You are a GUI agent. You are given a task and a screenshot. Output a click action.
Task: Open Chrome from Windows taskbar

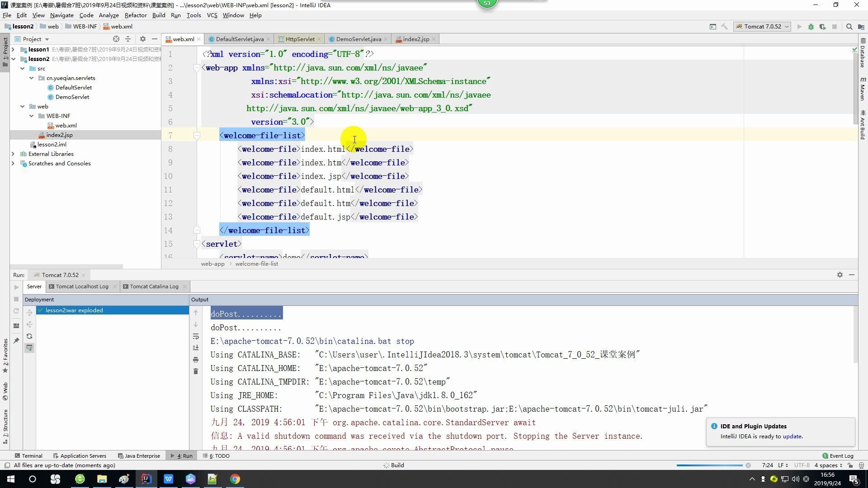click(235, 479)
